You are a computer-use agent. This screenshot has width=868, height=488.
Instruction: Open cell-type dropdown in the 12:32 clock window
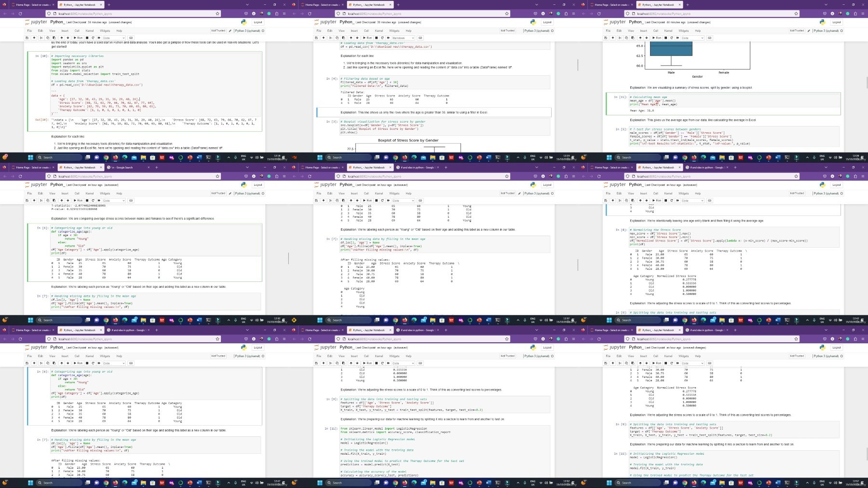(x=114, y=200)
